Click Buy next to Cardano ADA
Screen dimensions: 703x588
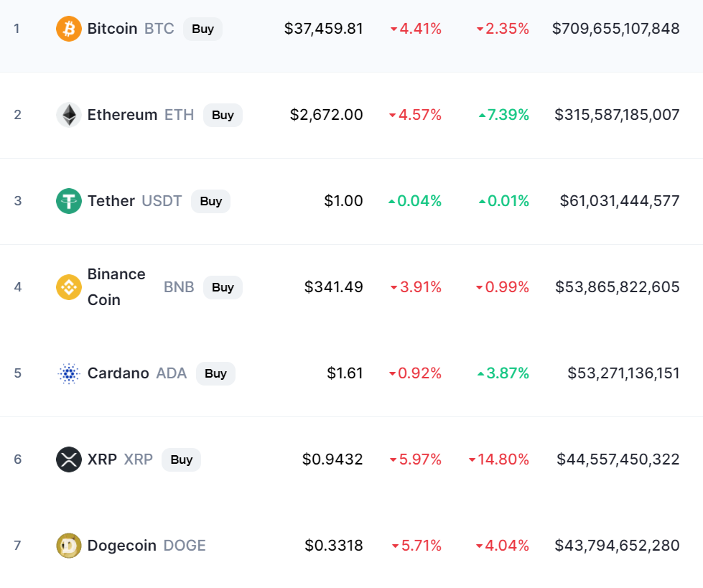pyautogui.click(x=215, y=373)
